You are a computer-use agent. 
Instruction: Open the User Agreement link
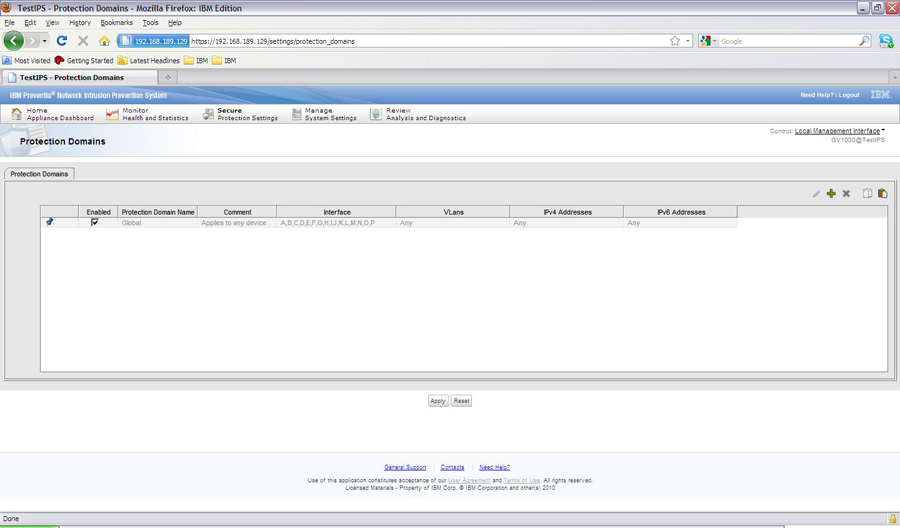pyautogui.click(x=469, y=480)
